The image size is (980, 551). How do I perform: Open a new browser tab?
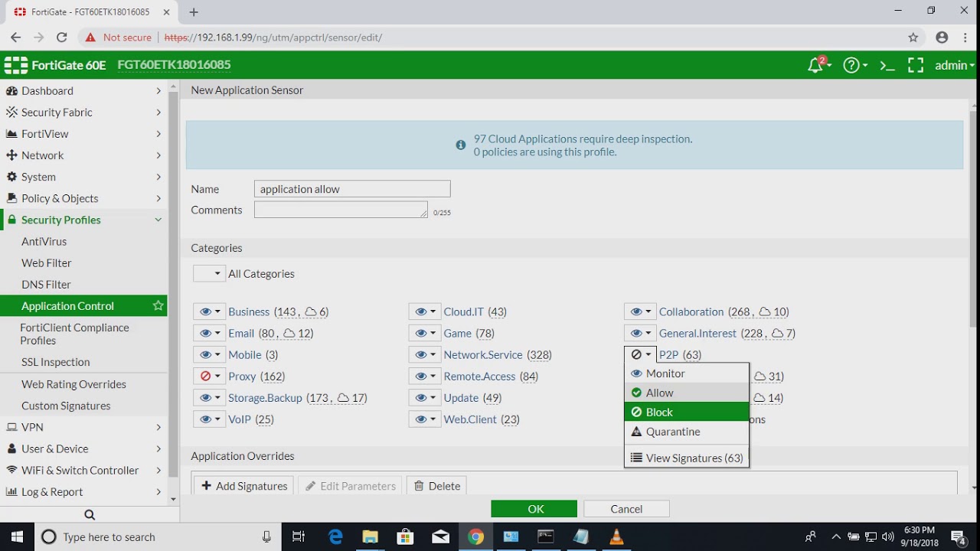(194, 12)
